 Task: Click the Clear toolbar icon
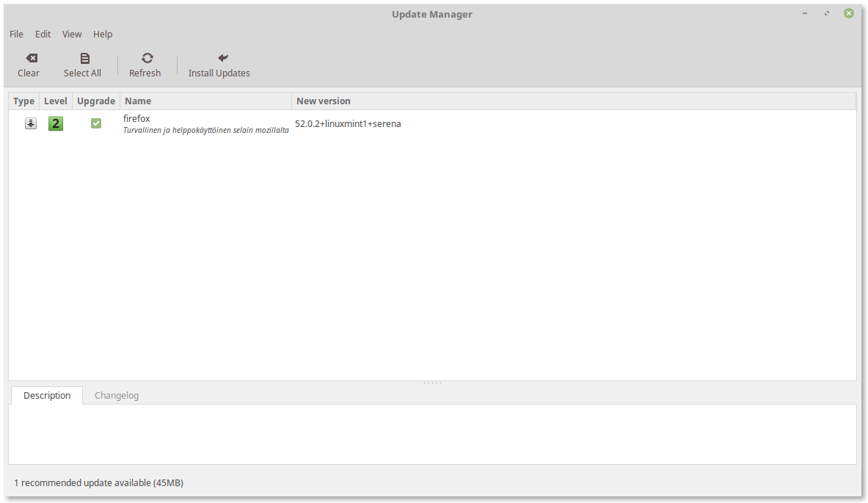[29, 58]
